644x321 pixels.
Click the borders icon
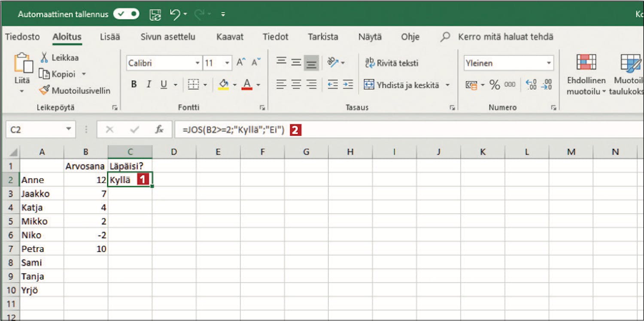click(x=194, y=85)
